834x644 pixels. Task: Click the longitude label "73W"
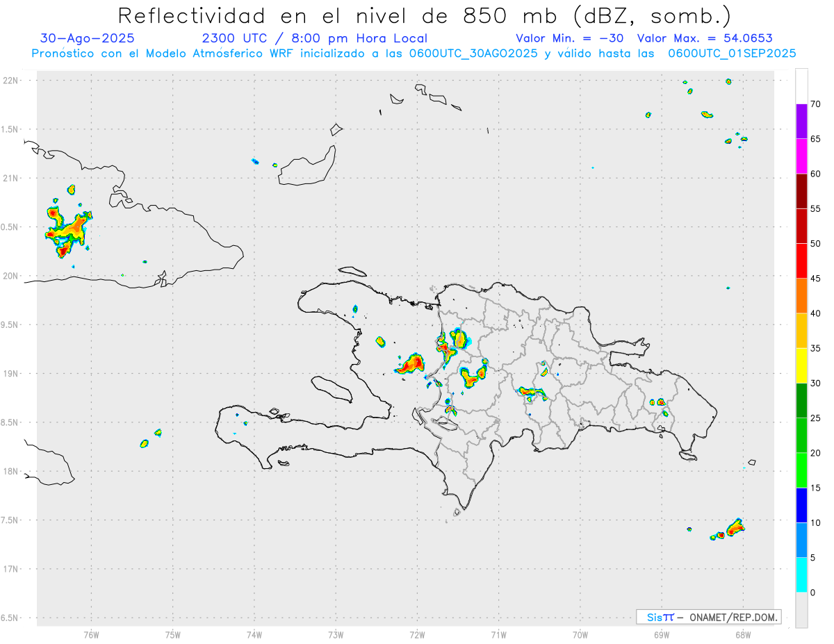tap(336, 635)
